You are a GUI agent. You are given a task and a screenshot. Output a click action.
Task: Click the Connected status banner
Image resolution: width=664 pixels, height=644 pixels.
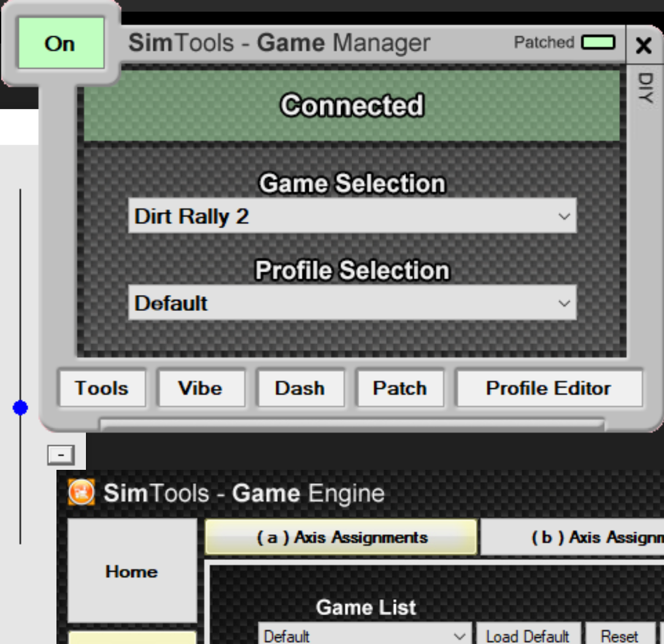click(x=352, y=105)
